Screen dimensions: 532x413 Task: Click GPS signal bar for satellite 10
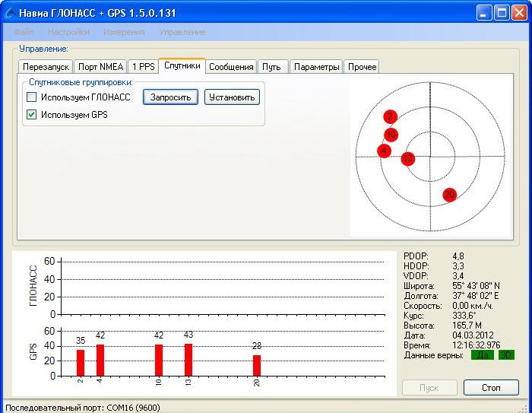(x=159, y=360)
